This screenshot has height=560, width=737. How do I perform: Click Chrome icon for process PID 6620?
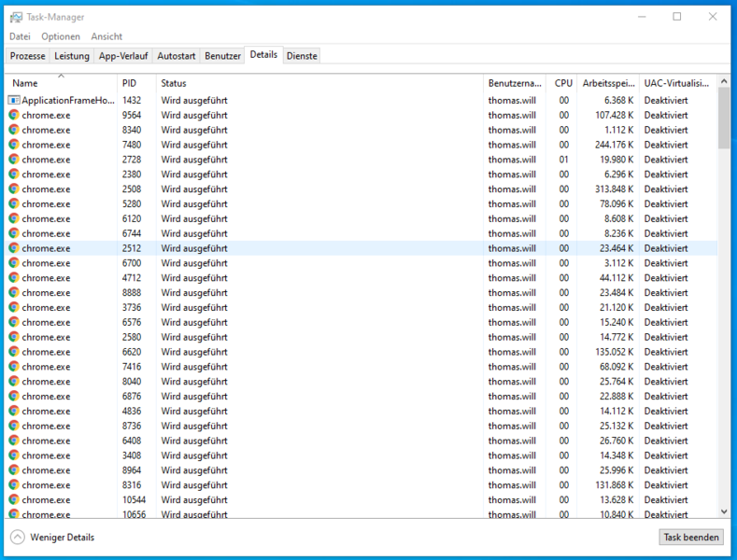(x=14, y=352)
